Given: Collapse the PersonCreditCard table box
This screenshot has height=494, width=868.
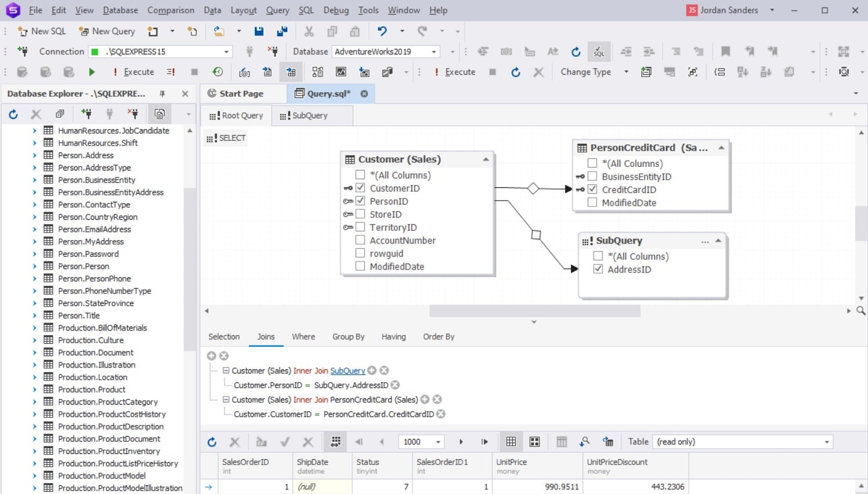Looking at the screenshot, I should (721, 148).
